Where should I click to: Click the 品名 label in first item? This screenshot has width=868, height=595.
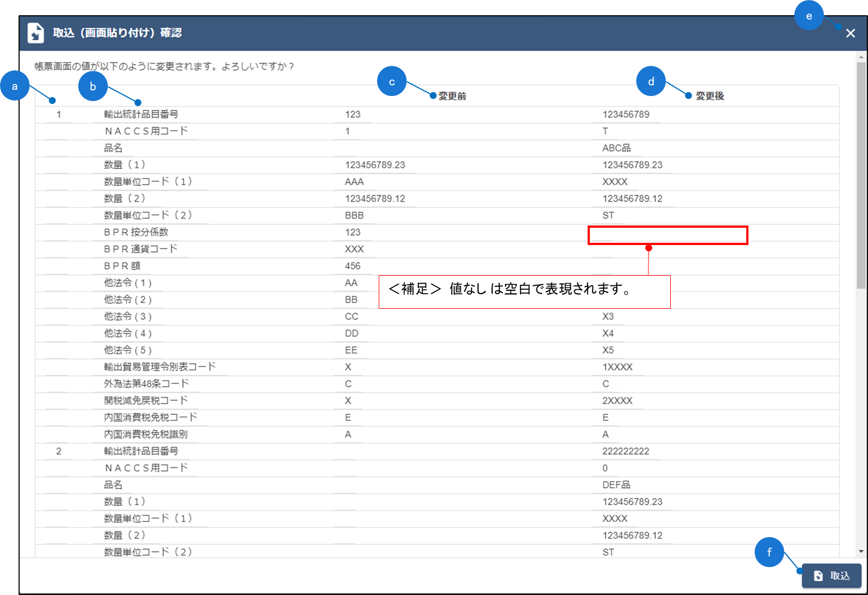point(113,148)
